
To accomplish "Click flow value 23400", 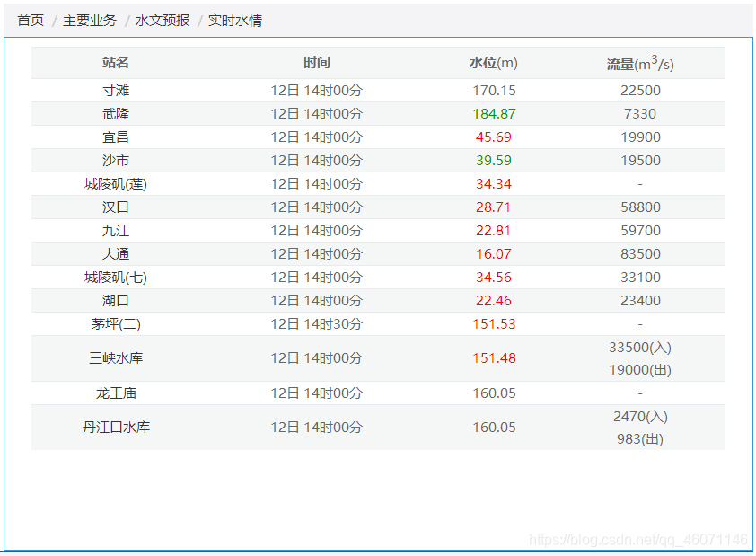I will [x=640, y=301].
